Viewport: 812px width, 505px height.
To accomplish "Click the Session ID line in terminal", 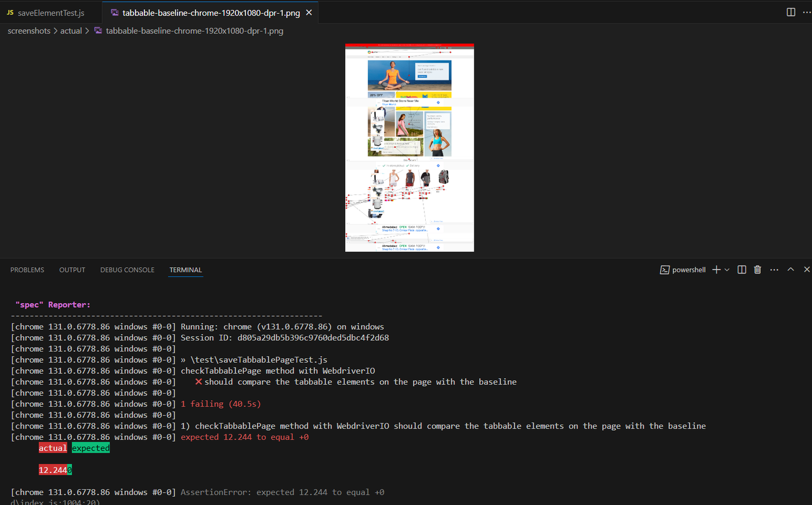I will pos(285,337).
